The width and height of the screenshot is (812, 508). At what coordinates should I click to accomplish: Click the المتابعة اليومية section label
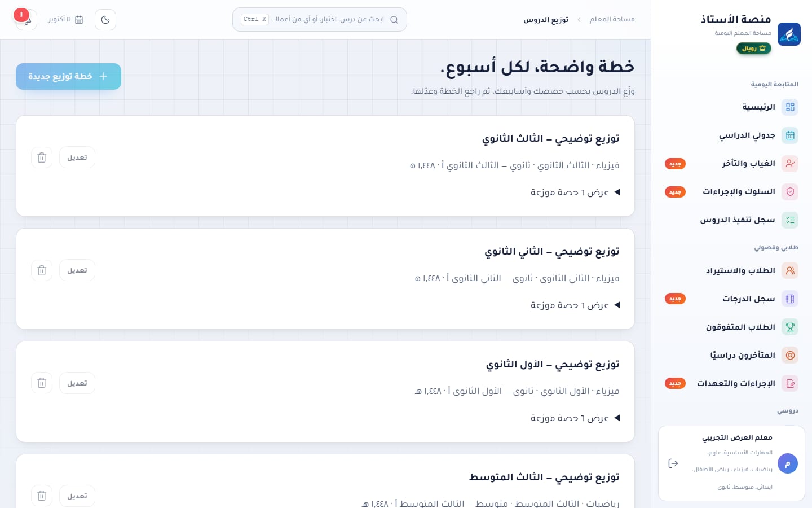click(774, 85)
